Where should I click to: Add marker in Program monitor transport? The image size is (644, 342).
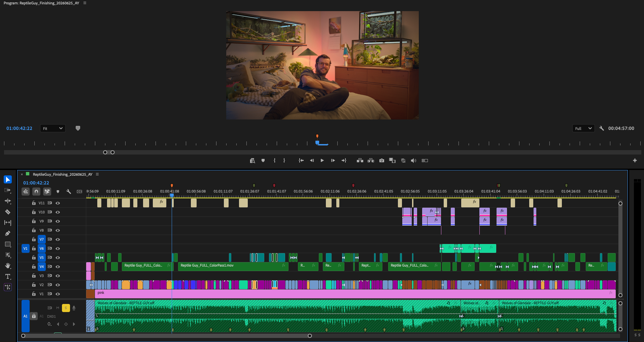(x=263, y=161)
